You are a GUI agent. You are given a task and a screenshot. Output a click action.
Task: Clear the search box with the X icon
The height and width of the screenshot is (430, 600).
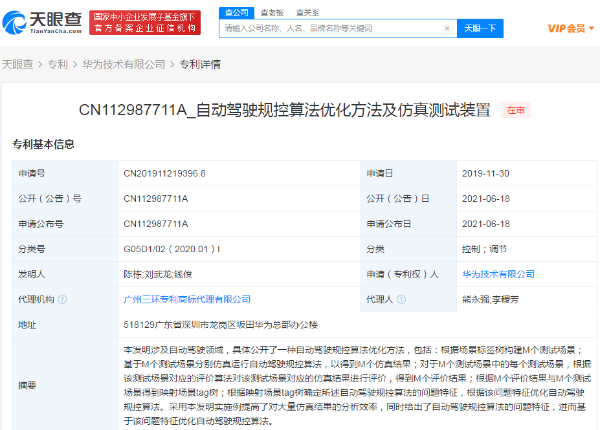[447, 28]
